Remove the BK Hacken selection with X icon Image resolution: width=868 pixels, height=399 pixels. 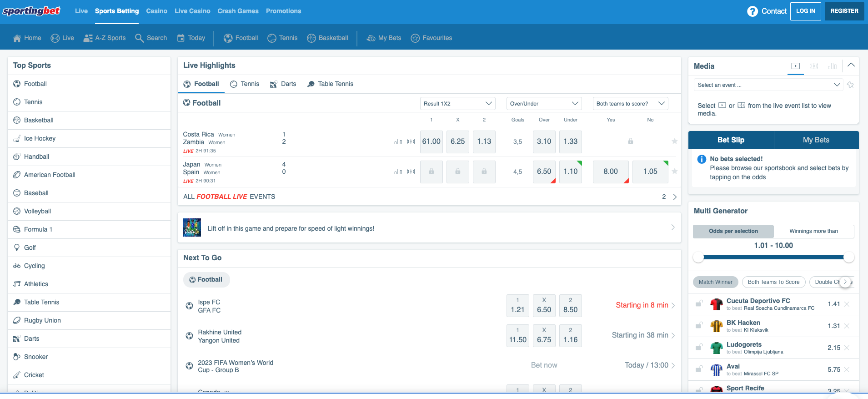tap(847, 326)
